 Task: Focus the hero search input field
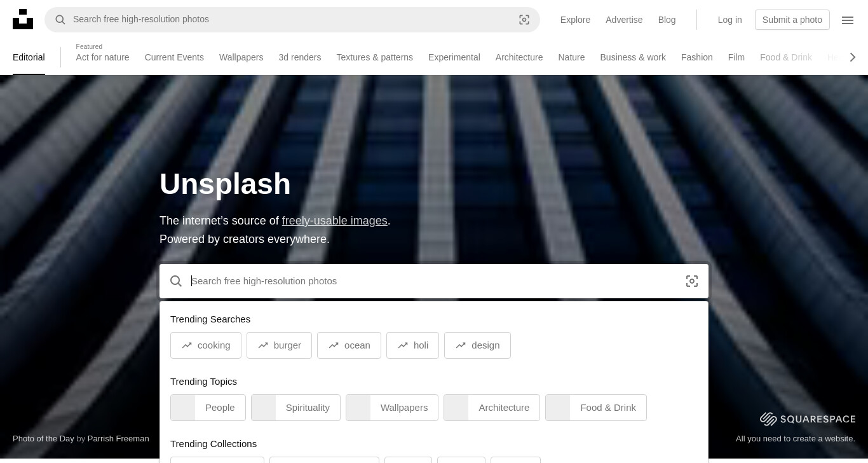[x=434, y=281]
